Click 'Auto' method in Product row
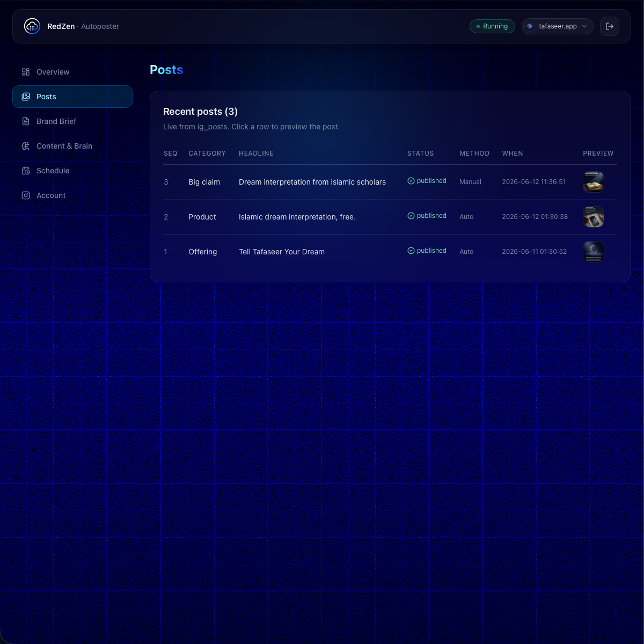The width and height of the screenshot is (644, 644). pyautogui.click(x=466, y=217)
